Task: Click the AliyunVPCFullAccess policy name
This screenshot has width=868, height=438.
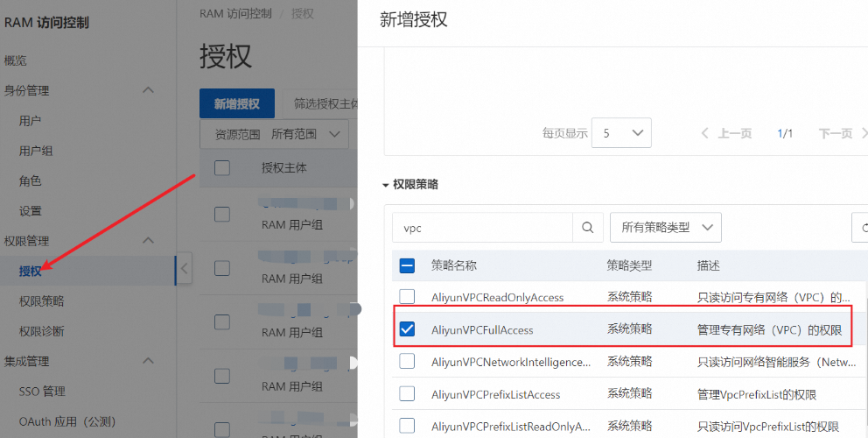Action: point(482,330)
